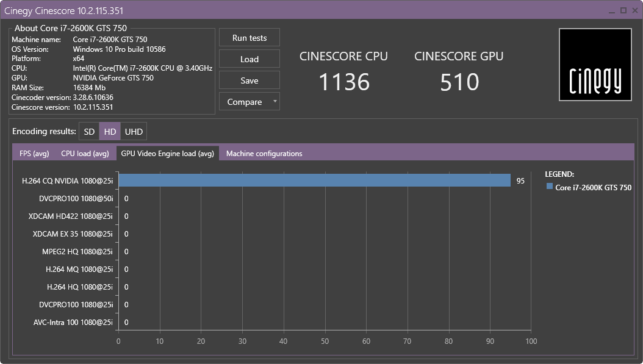This screenshot has width=643, height=364.
Task: Minimize the Cinescore window
Action: (x=612, y=11)
